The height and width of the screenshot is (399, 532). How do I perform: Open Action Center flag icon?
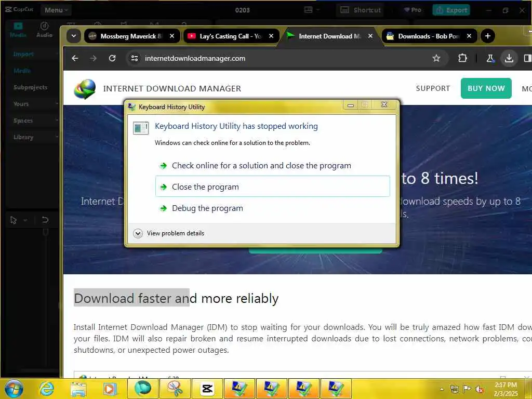tap(467, 389)
